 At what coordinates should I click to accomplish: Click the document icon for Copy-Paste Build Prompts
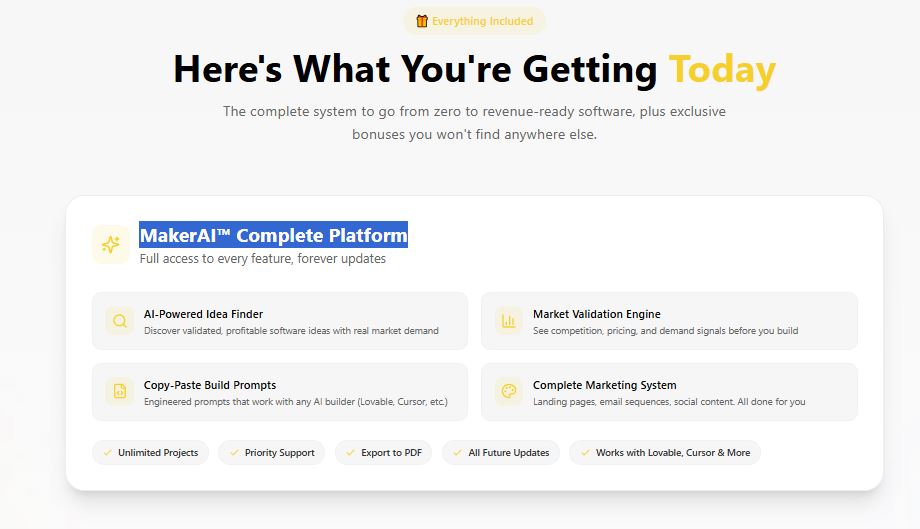(119, 392)
